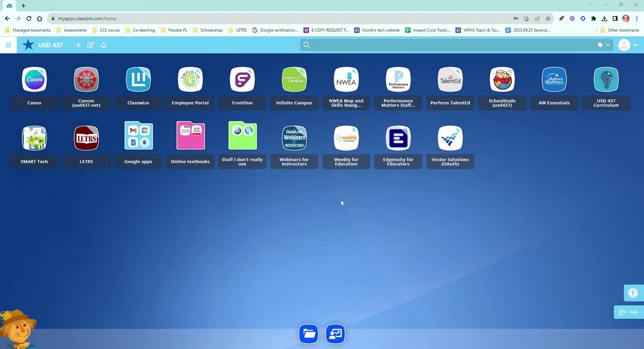Open Weebly for Education app
644x349 pixels.
point(346,138)
